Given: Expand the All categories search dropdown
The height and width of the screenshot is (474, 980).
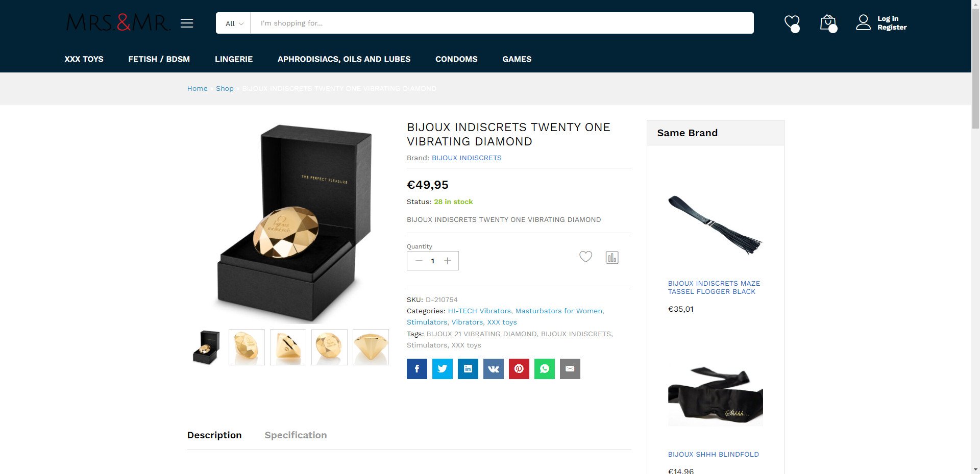Looking at the screenshot, I should [x=233, y=23].
